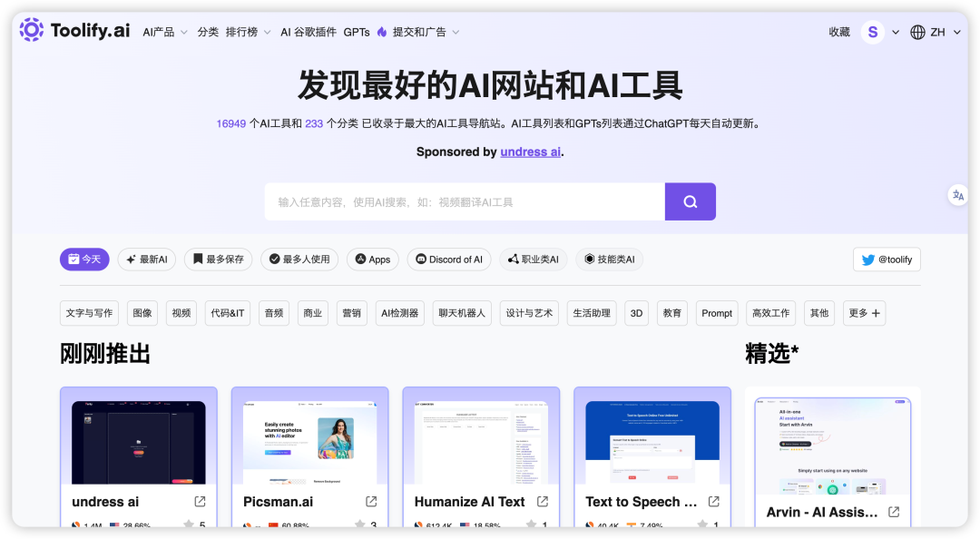Viewport: 980px width, 539px height.
Task: Follow the @toolify Twitter button
Action: click(887, 259)
